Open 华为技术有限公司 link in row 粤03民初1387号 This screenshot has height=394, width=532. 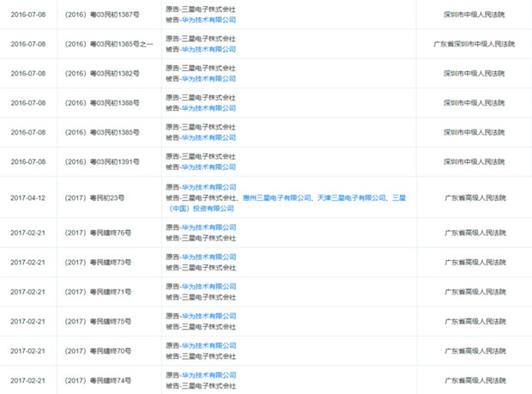click(x=209, y=20)
